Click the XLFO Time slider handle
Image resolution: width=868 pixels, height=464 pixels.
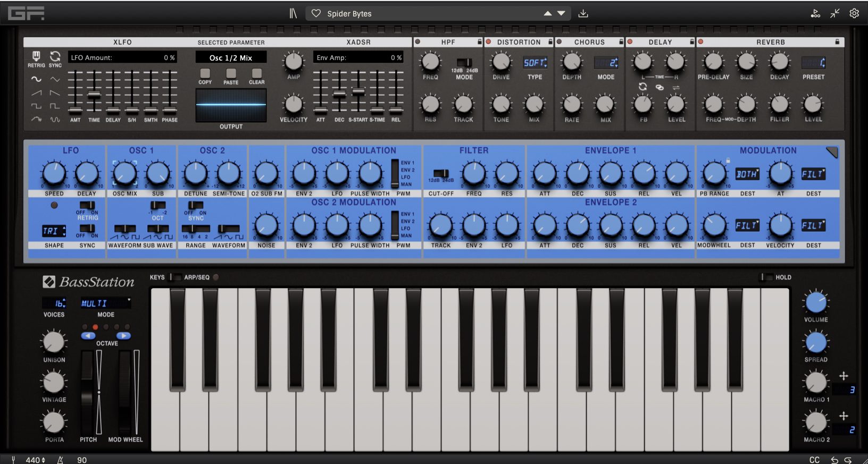tap(94, 95)
